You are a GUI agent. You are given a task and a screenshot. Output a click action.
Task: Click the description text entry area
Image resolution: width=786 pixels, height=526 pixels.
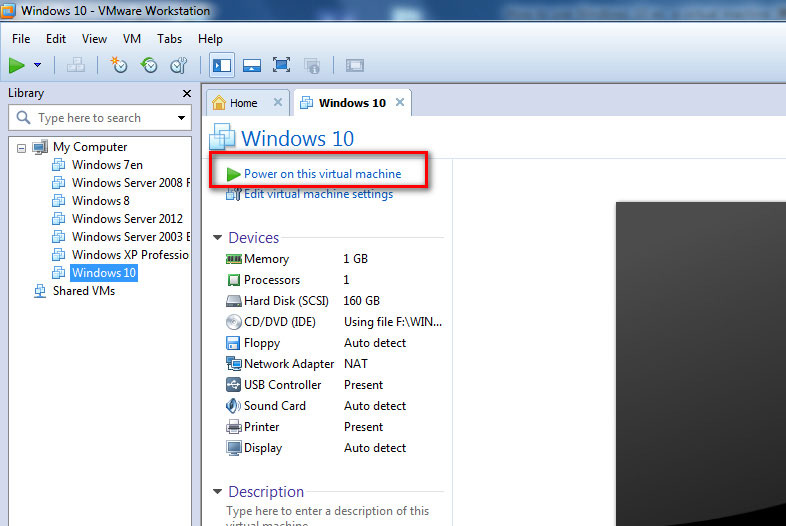(328, 516)
